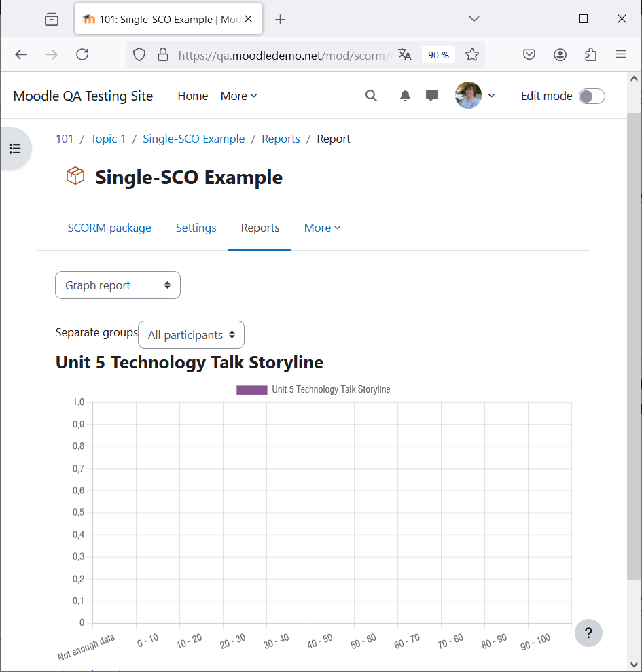
Task: Open the Graph report dropdown
Action: coord(118,285)
